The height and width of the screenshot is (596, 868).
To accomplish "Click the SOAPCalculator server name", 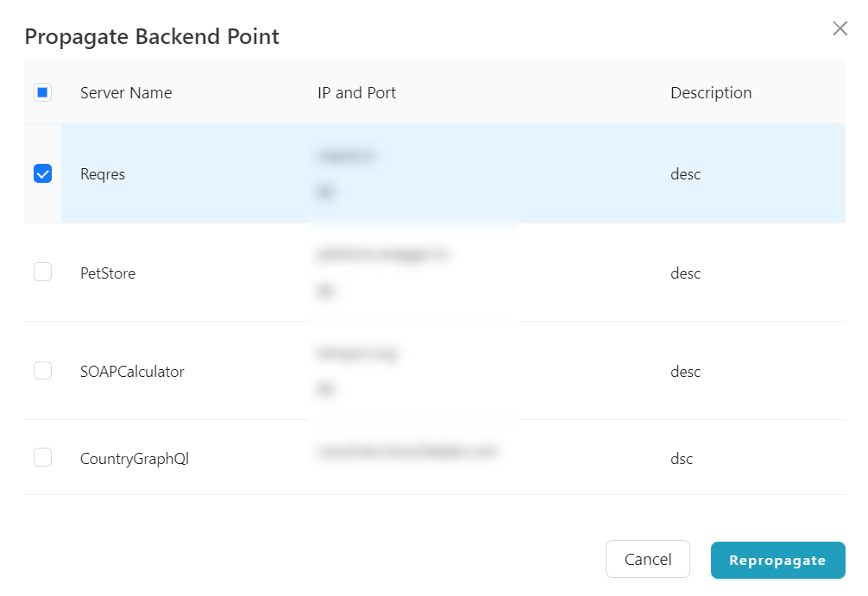I will [x=132, y=372].
